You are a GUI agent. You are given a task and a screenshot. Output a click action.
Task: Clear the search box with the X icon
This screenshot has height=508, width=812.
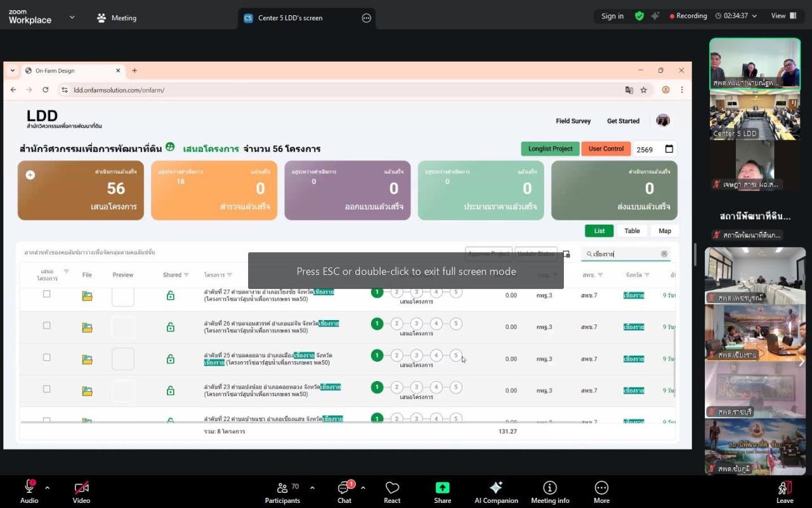tap(664, 254)
